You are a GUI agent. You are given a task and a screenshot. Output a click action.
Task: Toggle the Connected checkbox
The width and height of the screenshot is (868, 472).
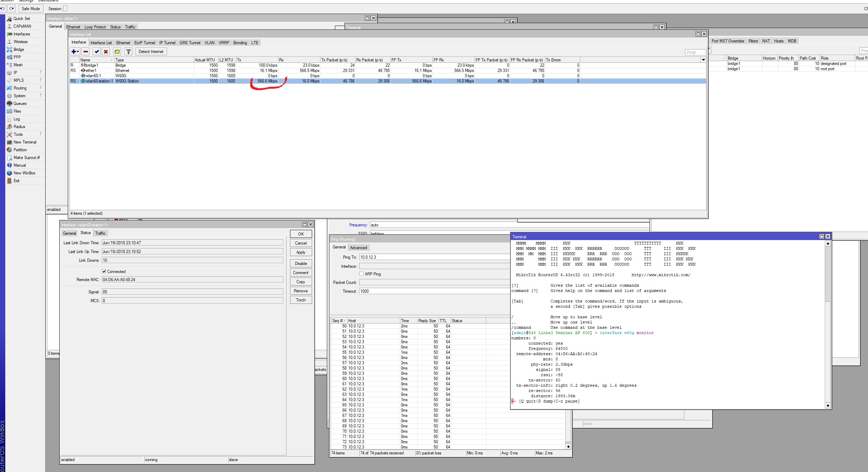point(104,271)
